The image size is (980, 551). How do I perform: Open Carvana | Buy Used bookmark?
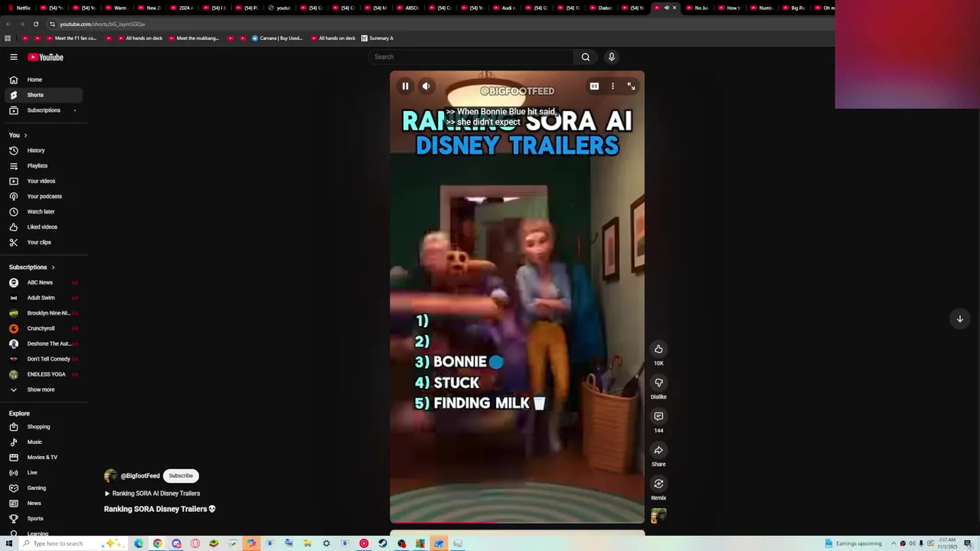277,38
